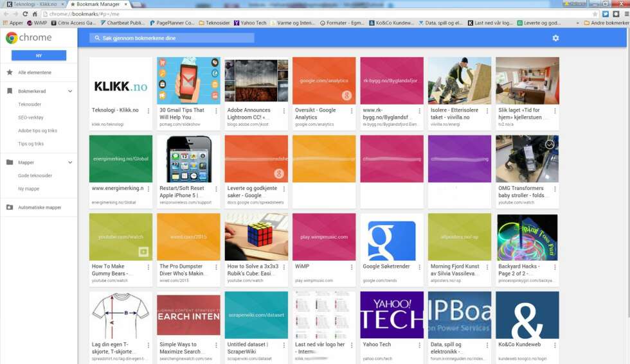This screenshot has width=630, height=364.
Task: Open the Tips og triks sidebar folder
Action: [x=31, y=144]
